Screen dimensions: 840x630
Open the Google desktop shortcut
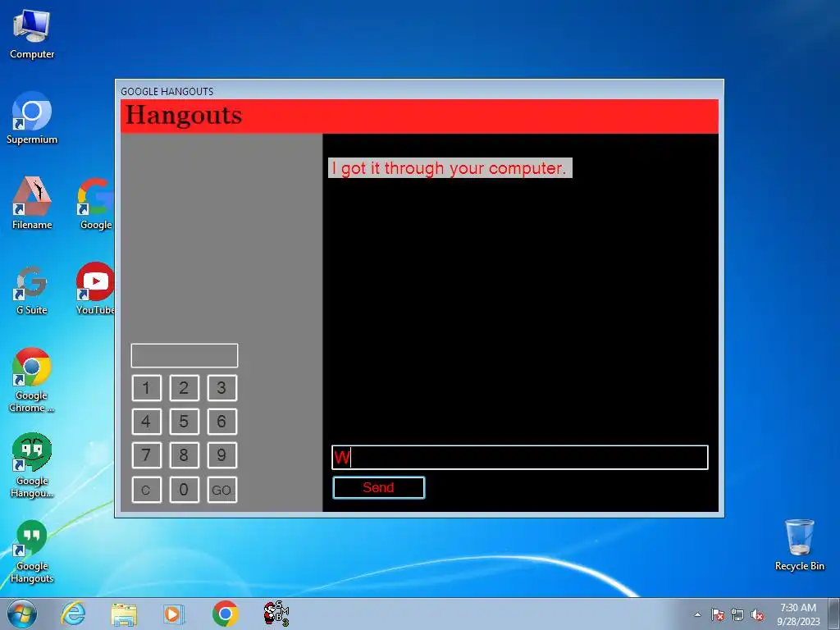pyautogui.click(x=96, y=203)
